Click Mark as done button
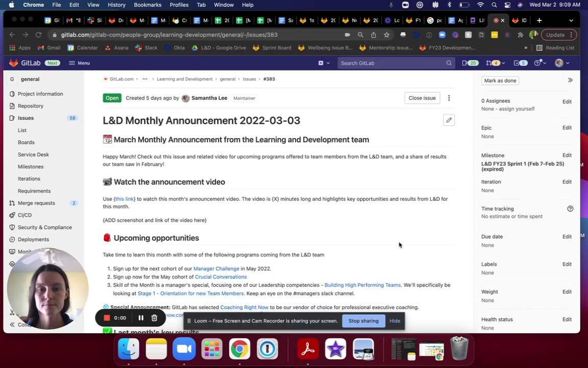The width and height of the screenshot is (588, 368). point(500,80)
